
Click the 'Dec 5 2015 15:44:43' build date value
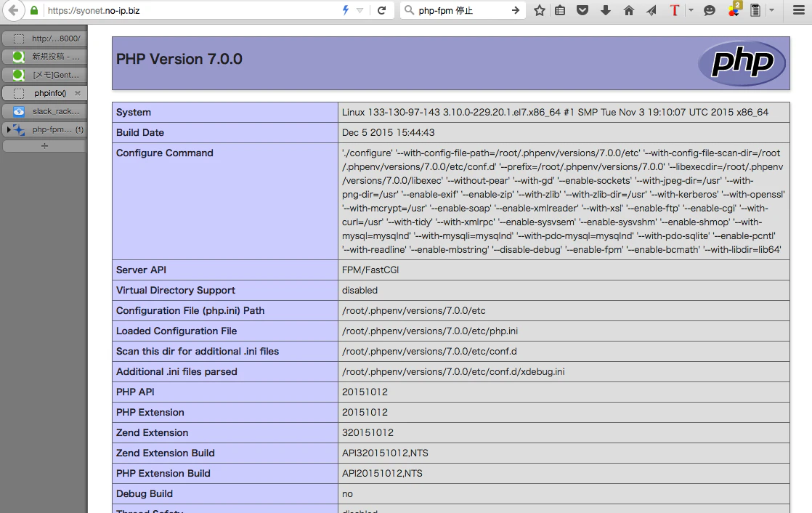tap(389, 133)
